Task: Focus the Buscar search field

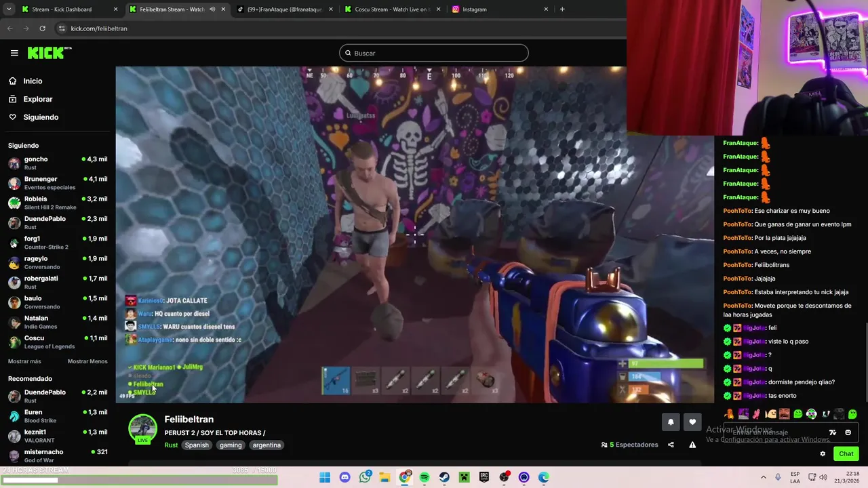Action: coord(434,53)
